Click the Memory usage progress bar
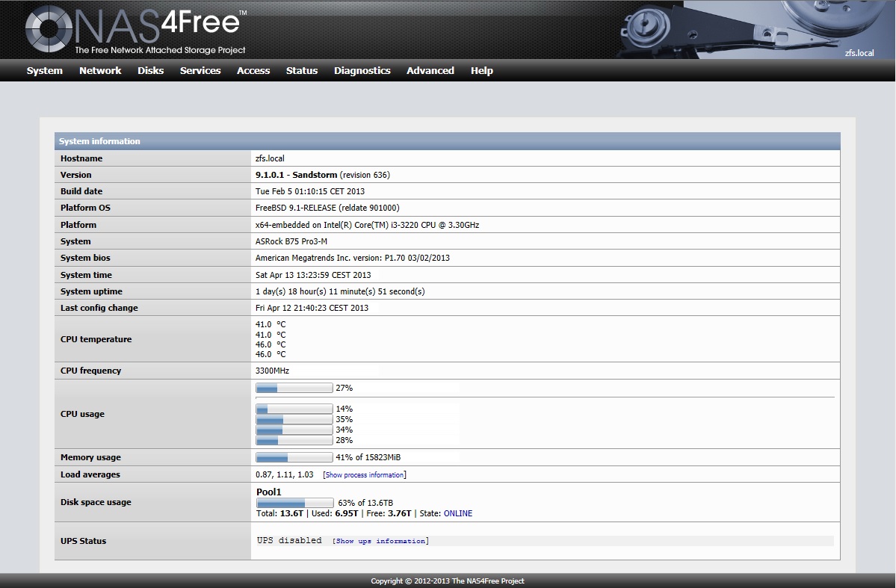This screenshot has height=588, width=896. (294, 457)
